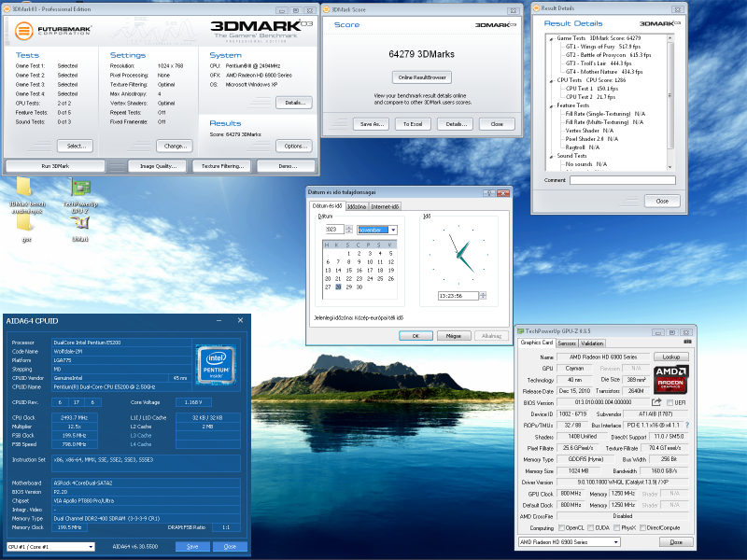
Task: Open the Validation tab in GPU-Z
Action: click(592, 343)
